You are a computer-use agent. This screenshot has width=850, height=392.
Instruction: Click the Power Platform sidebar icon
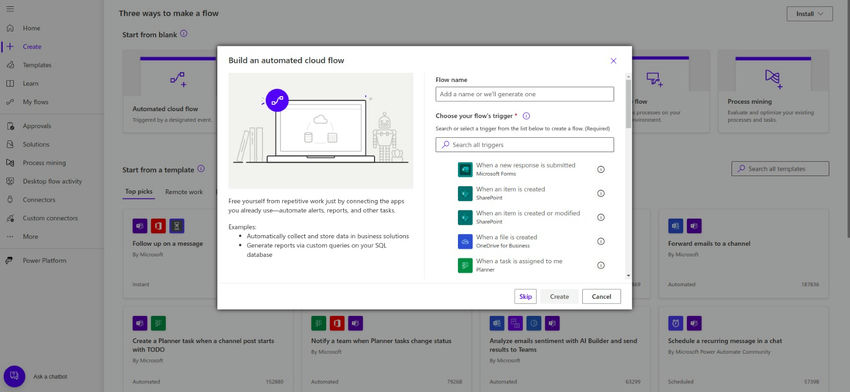[x=10, y=260]
